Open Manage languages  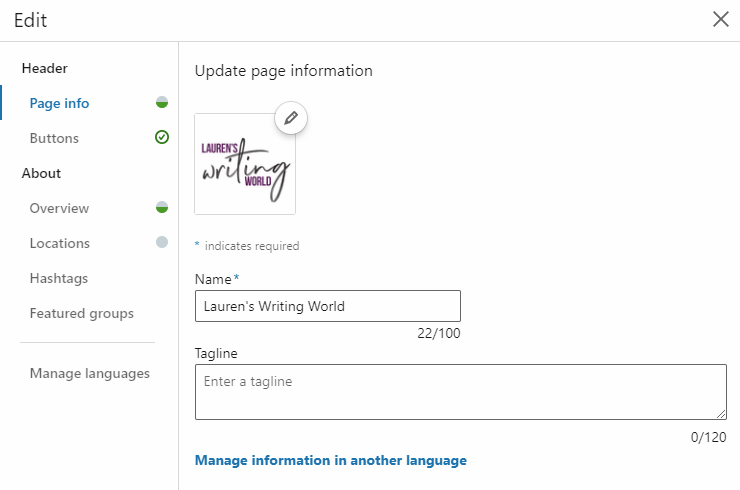coord(90,373)
